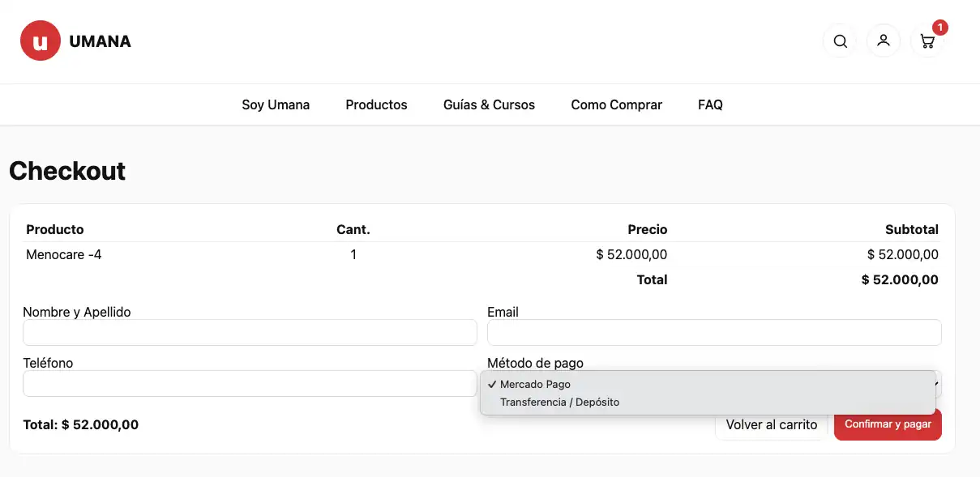Open the Como Comprar page

pyautogui.click(x=616, y=104)
